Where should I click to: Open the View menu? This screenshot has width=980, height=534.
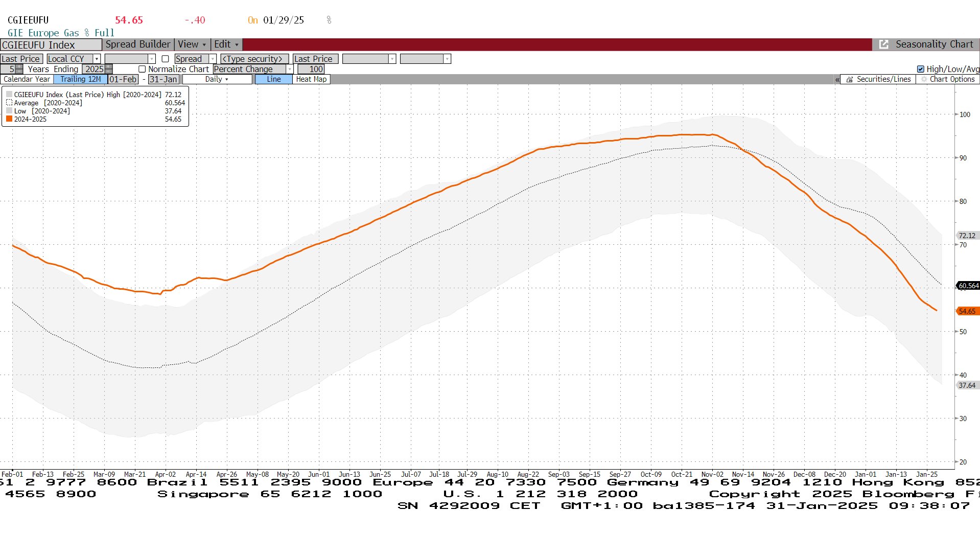click(192, 44)
